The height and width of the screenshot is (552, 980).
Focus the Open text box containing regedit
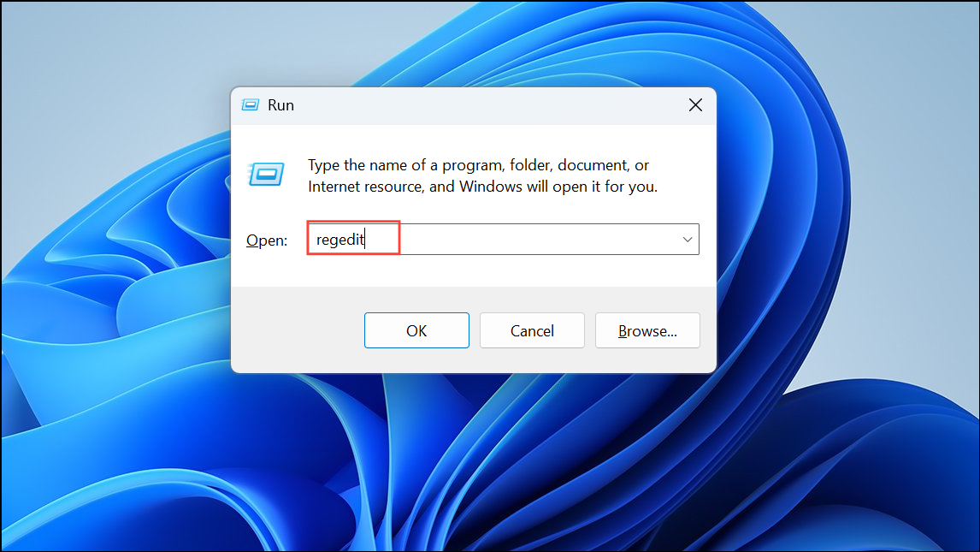pos(503,239)
